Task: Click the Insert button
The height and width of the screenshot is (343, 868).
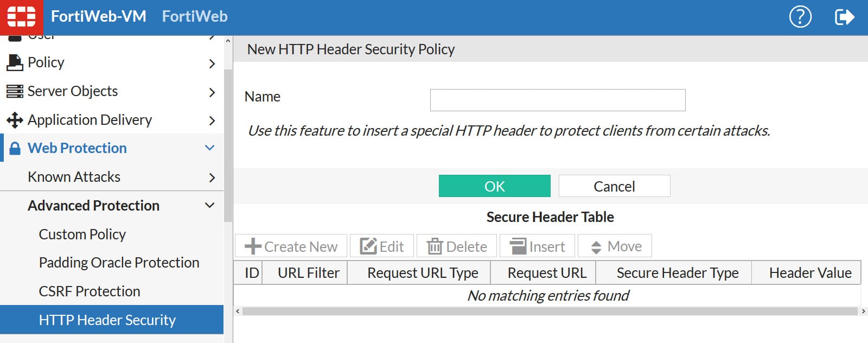Action: (538, 246)
